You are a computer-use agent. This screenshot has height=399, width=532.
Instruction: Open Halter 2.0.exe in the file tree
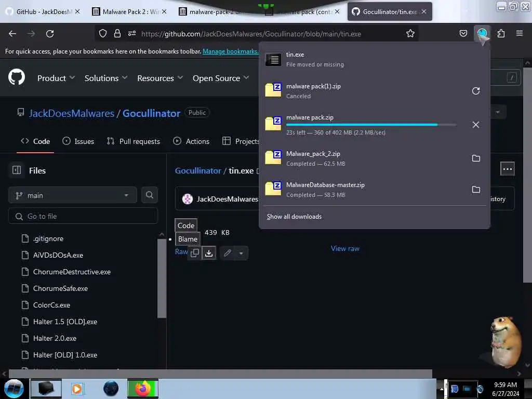click(x=55, y=338)
